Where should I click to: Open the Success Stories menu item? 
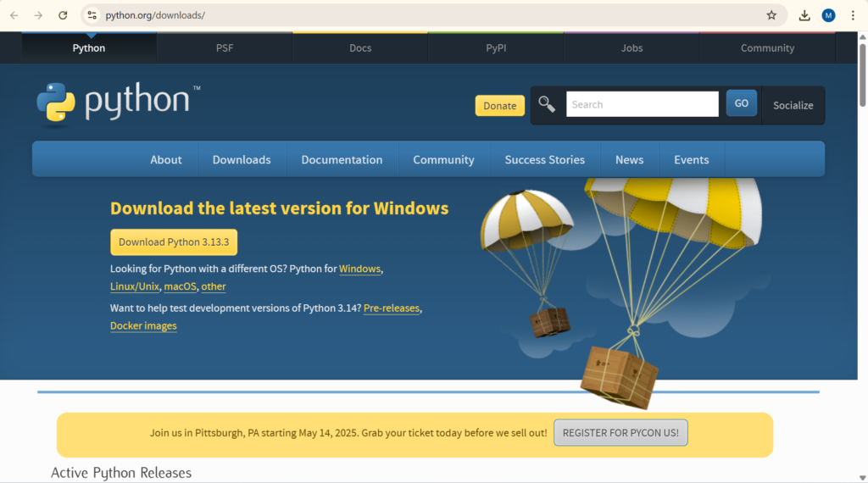pos(544,159)
